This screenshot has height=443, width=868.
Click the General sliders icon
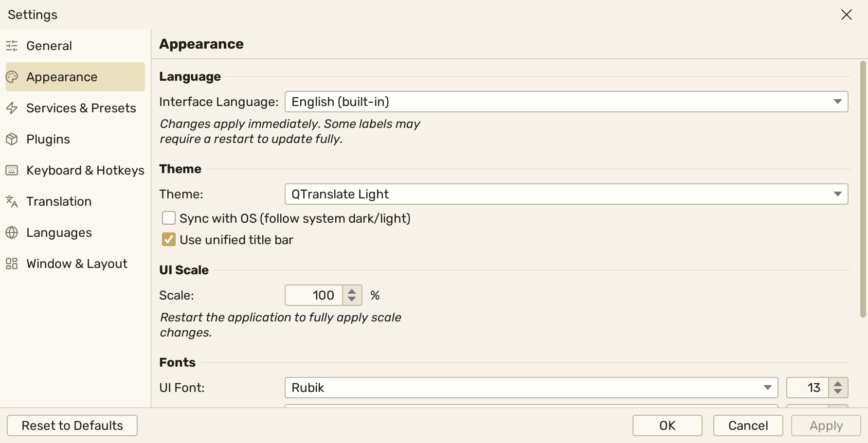point(12,46)
